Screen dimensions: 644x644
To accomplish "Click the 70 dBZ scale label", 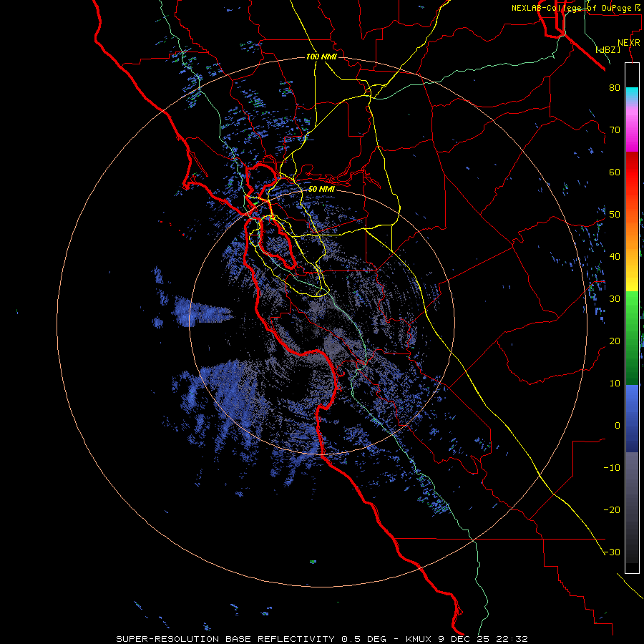I will (x=615, y=130).
